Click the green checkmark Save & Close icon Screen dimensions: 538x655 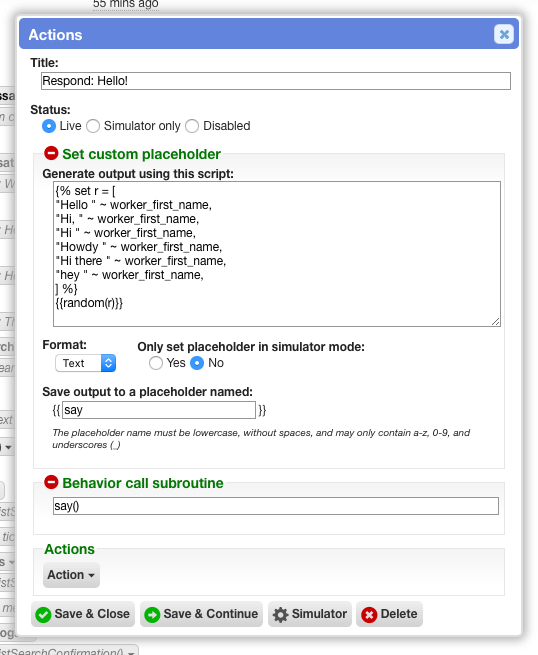point(43,614)
